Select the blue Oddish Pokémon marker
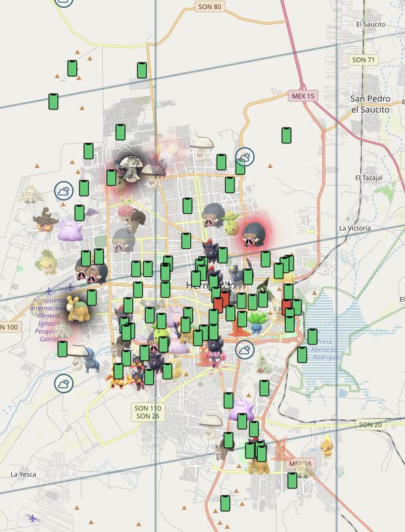This screenshot has height=532, width=405. click(x=258, y=323)
